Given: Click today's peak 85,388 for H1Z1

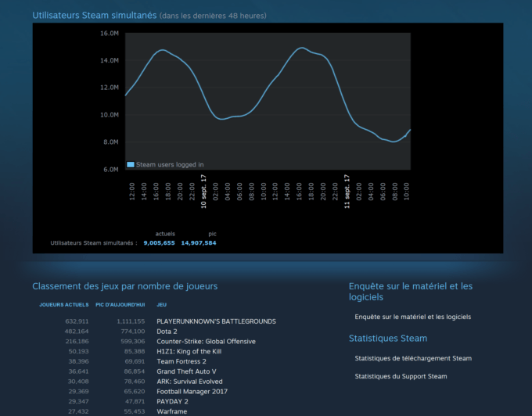Looking at the screenshot, I should pyautogui.click(x=135, y=351).
